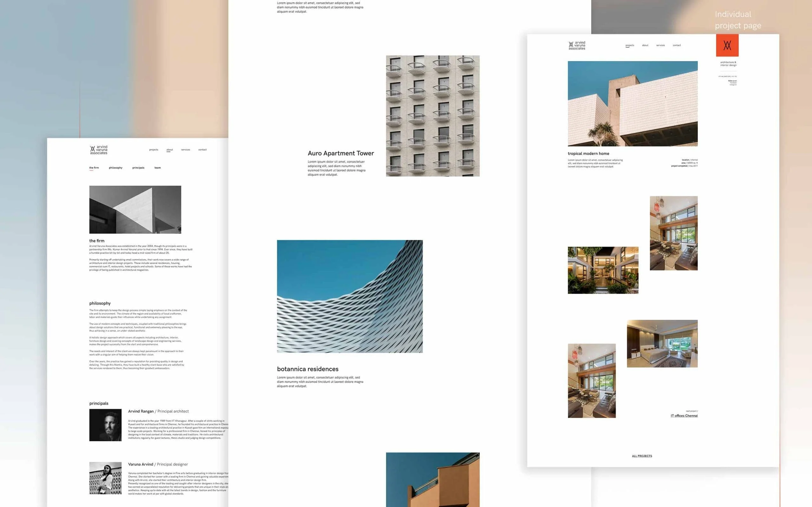Select 'the firm' sub-tab

[x=94, y=168]
